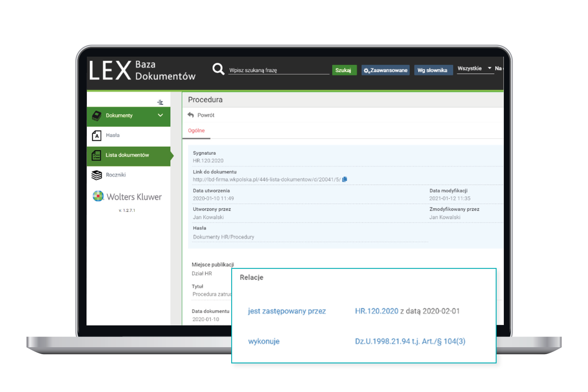Collapse the sidebar with the toggle icon
This screenshot has width=588, height=392.
click(160, 102)
